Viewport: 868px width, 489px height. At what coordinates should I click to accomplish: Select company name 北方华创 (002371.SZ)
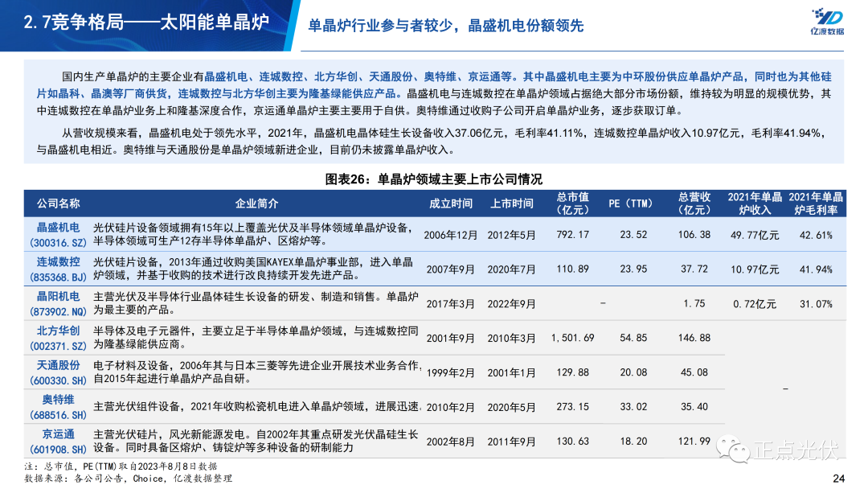pos(58,338)
